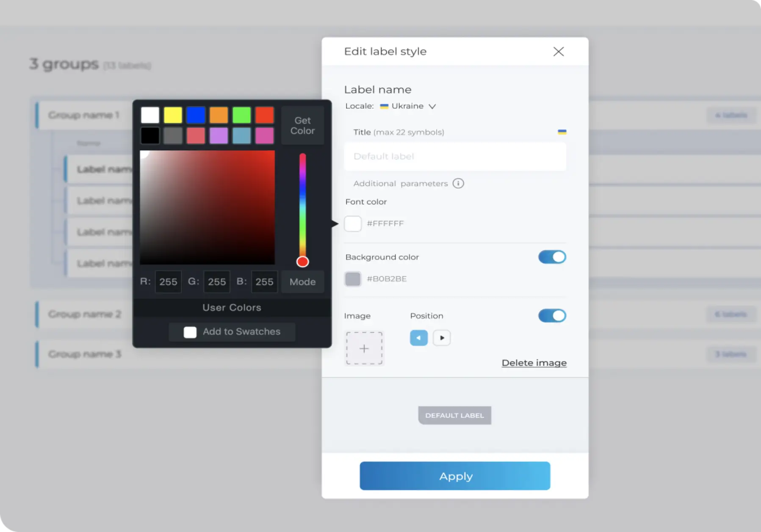
Task: Select left image position arrow
Action: (x=418, y=338)
